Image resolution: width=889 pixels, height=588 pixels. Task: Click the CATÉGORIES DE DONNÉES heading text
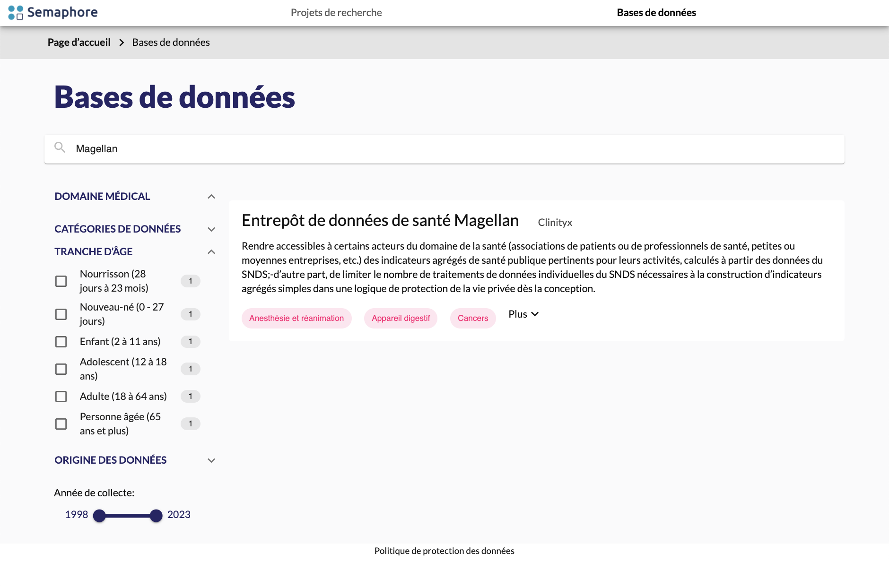tap(117, 229)
